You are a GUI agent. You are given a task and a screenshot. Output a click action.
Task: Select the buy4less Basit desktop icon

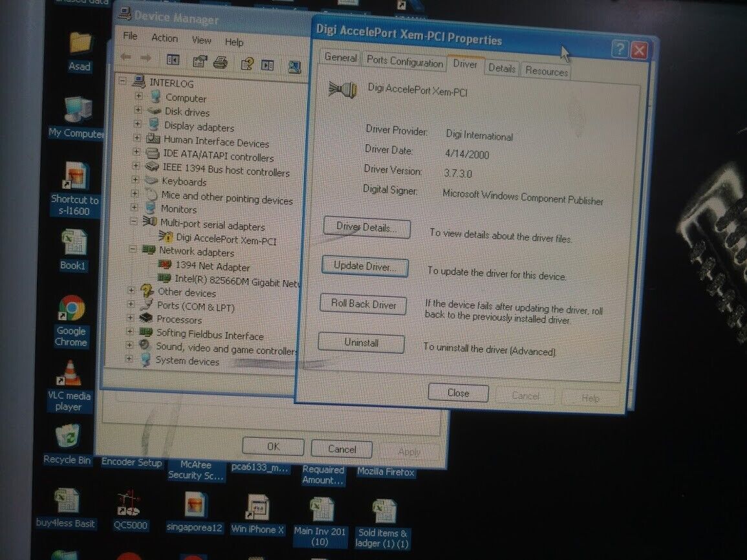click(x=66, y=508)
